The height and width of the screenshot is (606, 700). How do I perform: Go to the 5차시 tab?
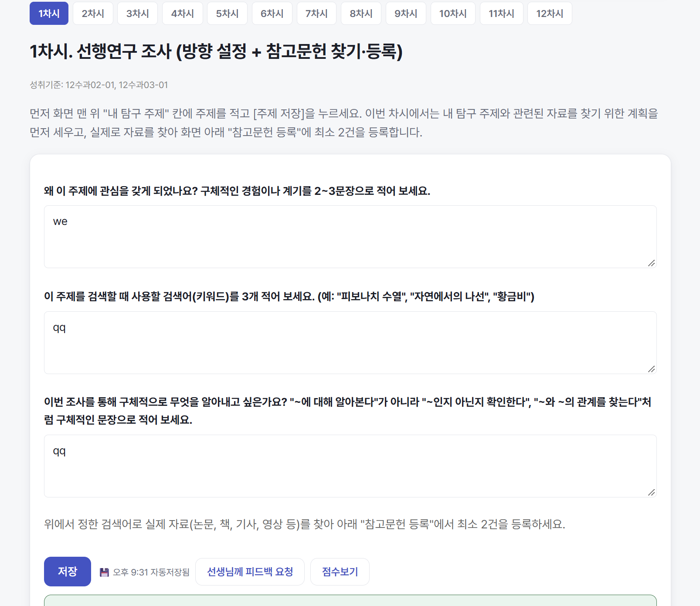[x=227, y=14]
